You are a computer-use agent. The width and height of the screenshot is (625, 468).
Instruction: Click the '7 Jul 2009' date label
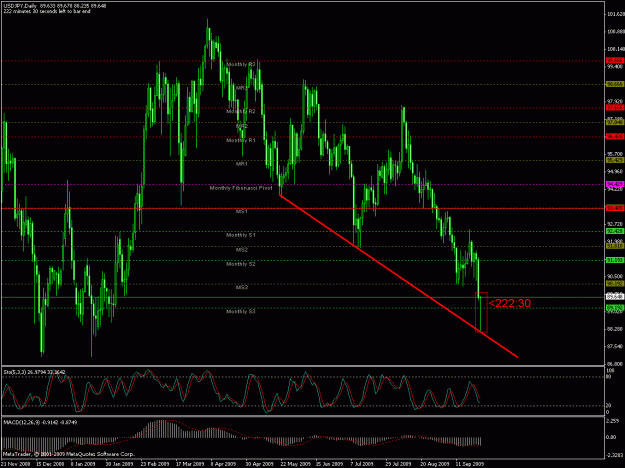tap(363, 464)
